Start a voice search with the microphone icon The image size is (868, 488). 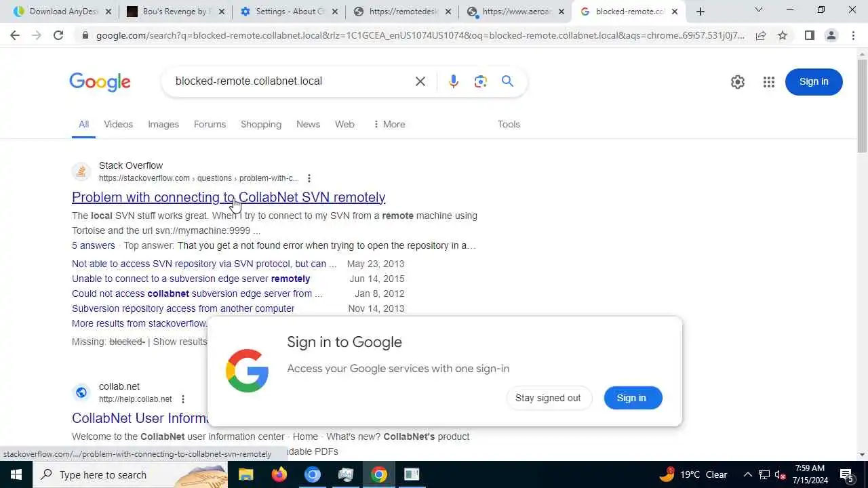(454, 81)
